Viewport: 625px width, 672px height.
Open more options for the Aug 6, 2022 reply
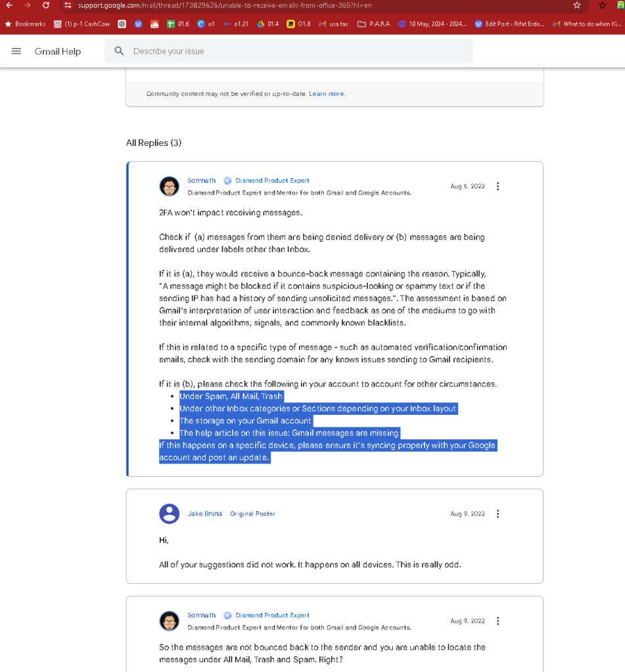click(498, 187)
